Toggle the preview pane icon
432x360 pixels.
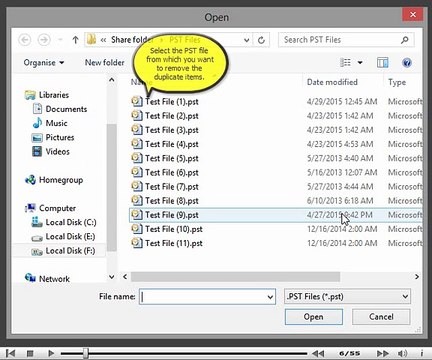click(382, 62)
